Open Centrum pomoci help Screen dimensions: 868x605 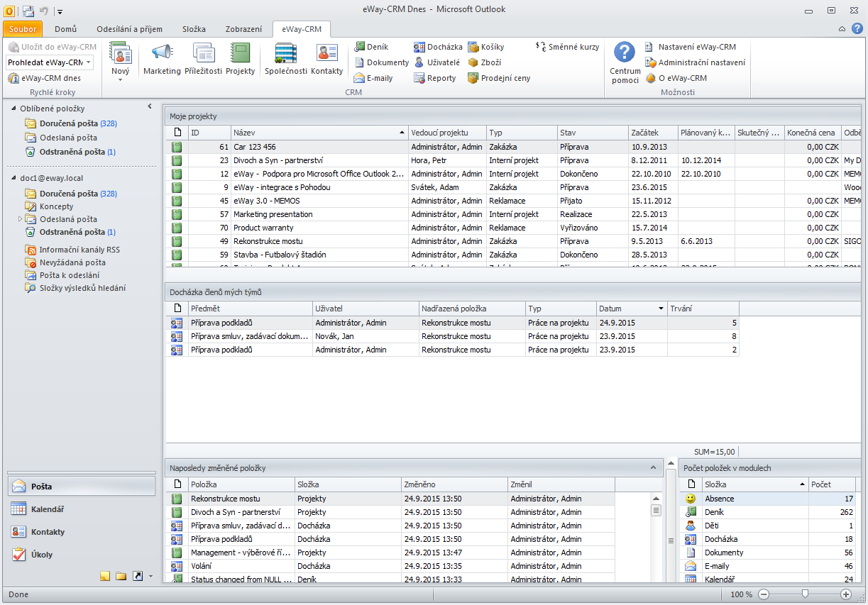(625, 62)
